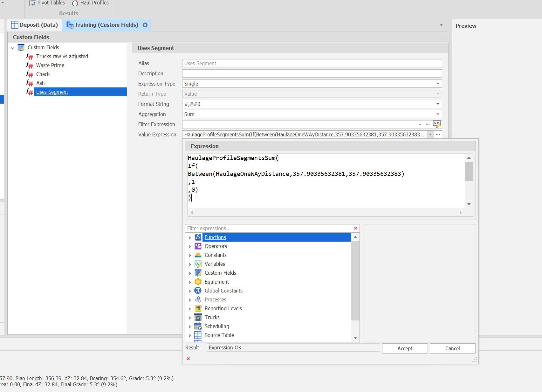Open the Format String dropdown
This screenshot has width=542, height=392.
438,104
